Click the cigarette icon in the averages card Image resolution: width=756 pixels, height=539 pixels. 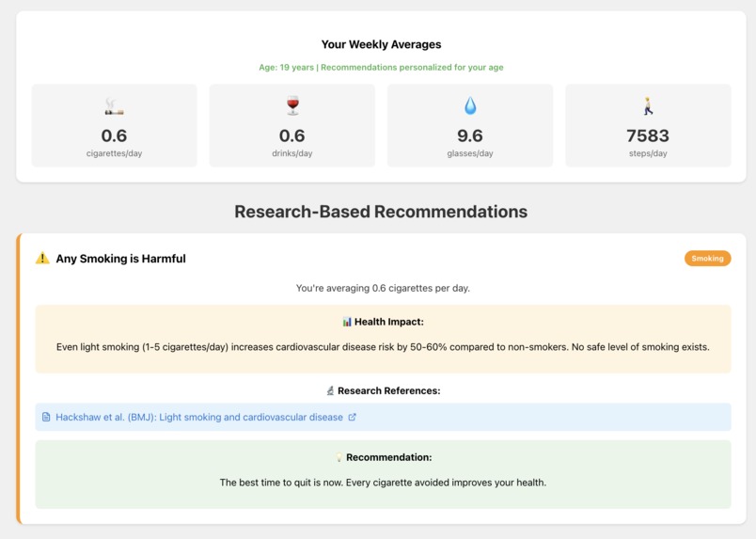pos(115,106)
